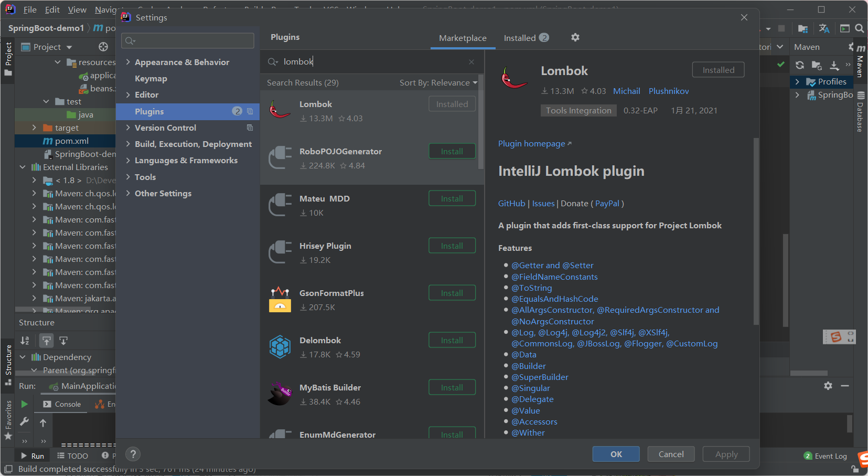Open Settings help question mark
This screenshot has width=868, height=476.
click(x=133, y=454)
